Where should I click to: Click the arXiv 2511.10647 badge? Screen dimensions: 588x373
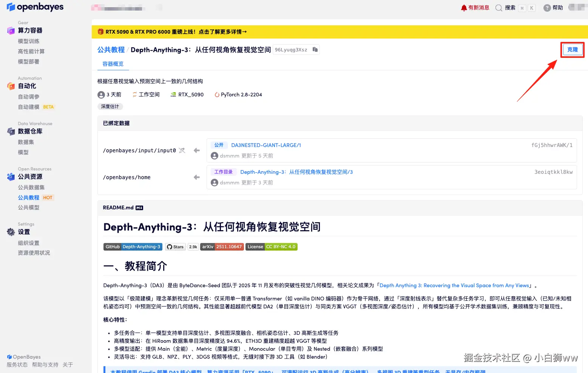tap(222, 247)
